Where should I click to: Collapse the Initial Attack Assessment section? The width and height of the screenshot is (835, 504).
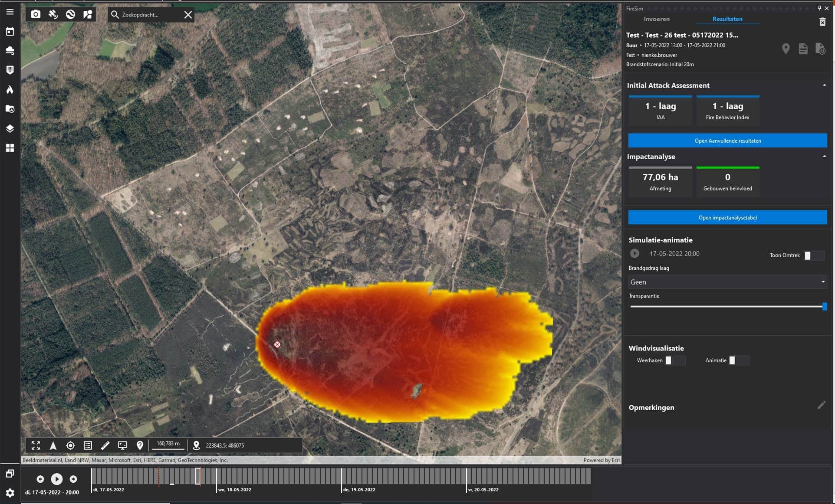click(x=824, y=85)
